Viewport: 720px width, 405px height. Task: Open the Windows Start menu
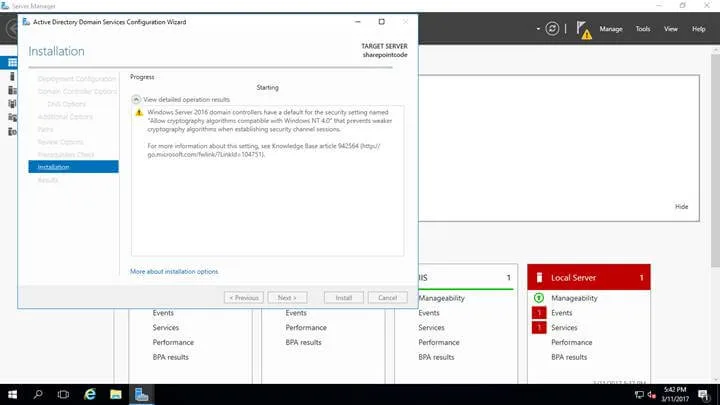(x=12, y=394)
